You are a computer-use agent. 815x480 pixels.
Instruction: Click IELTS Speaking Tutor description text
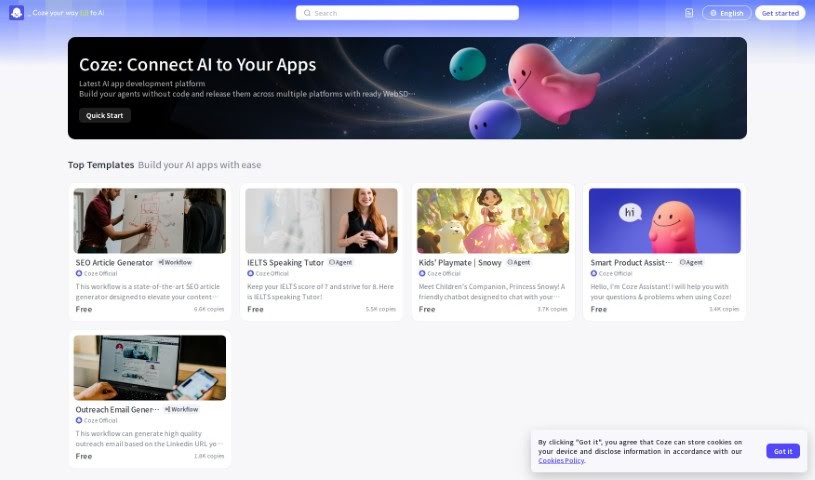[x=320, y=292]
